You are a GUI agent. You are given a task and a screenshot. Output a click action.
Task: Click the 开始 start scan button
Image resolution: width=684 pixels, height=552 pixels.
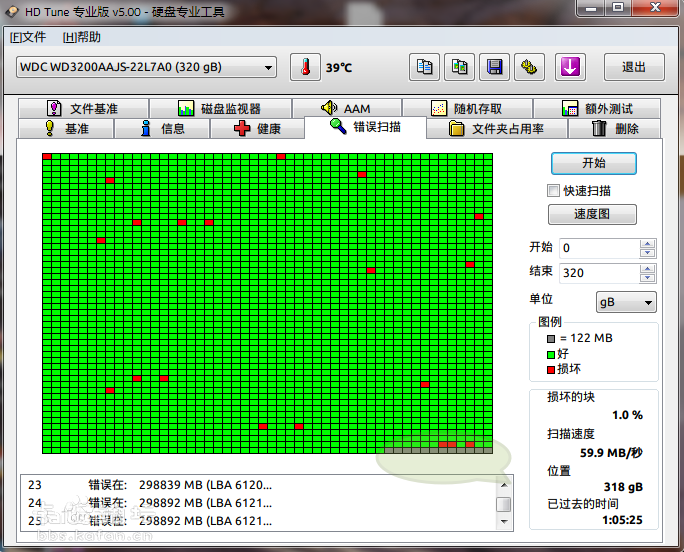click(594, 163)
